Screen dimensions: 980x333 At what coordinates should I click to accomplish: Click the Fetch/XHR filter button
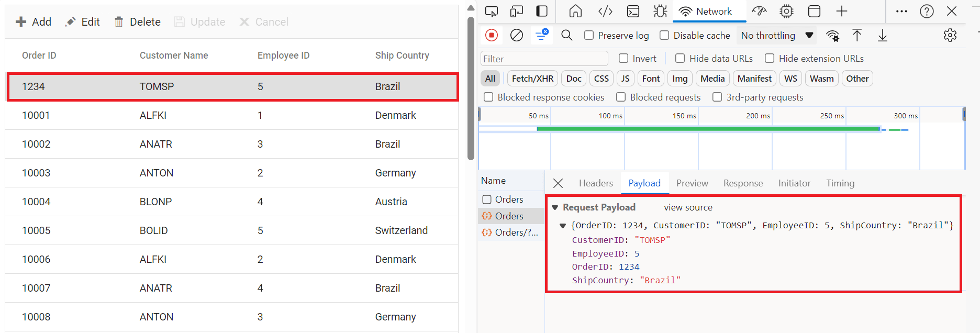(x=532, y=79)
